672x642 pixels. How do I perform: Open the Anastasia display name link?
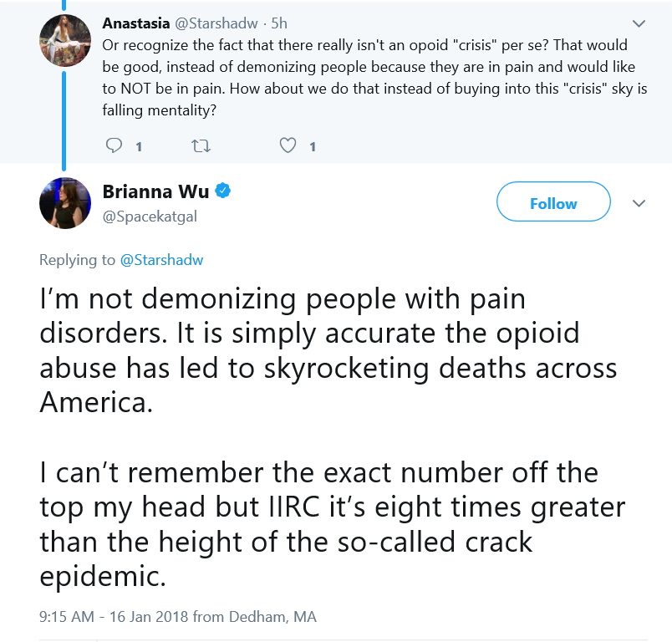click(136, 23)
